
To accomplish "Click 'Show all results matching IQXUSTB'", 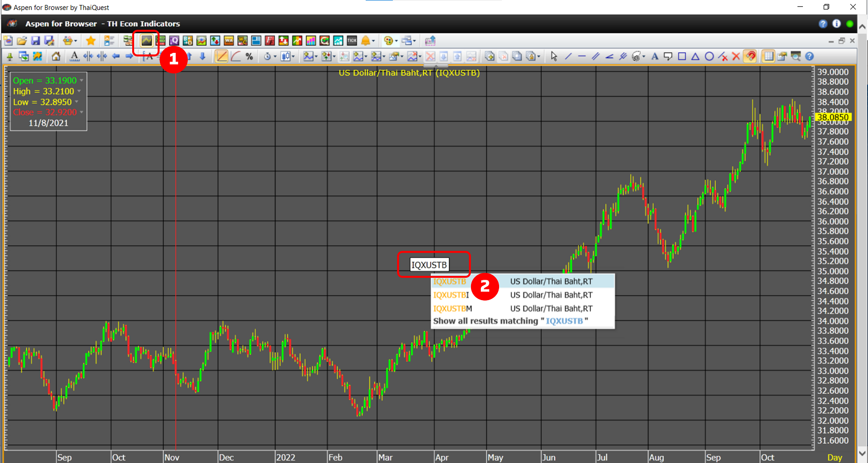I will click(x=510, y=321).
